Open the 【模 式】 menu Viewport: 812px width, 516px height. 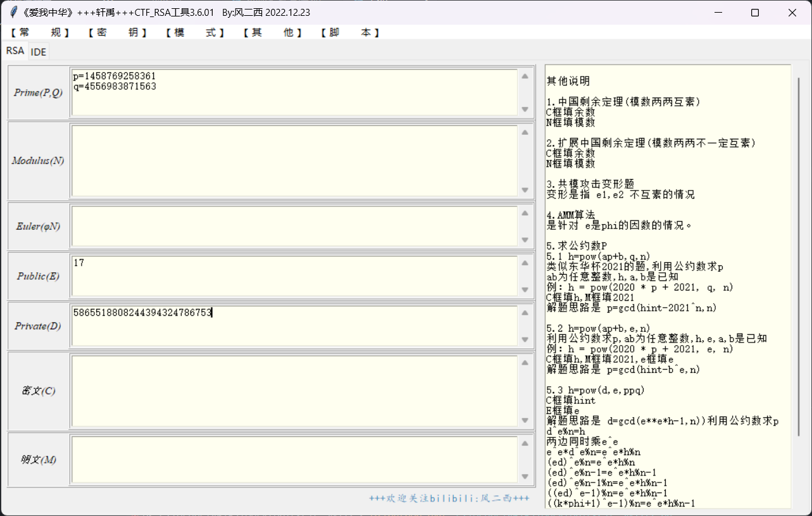tap(196, 32)
